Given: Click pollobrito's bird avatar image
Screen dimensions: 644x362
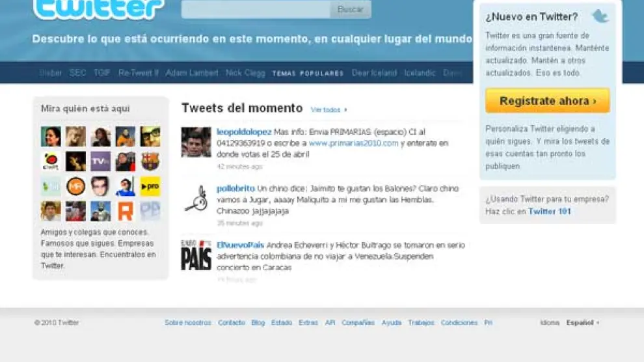Looking at the screenshot, I should pos(196,199).
